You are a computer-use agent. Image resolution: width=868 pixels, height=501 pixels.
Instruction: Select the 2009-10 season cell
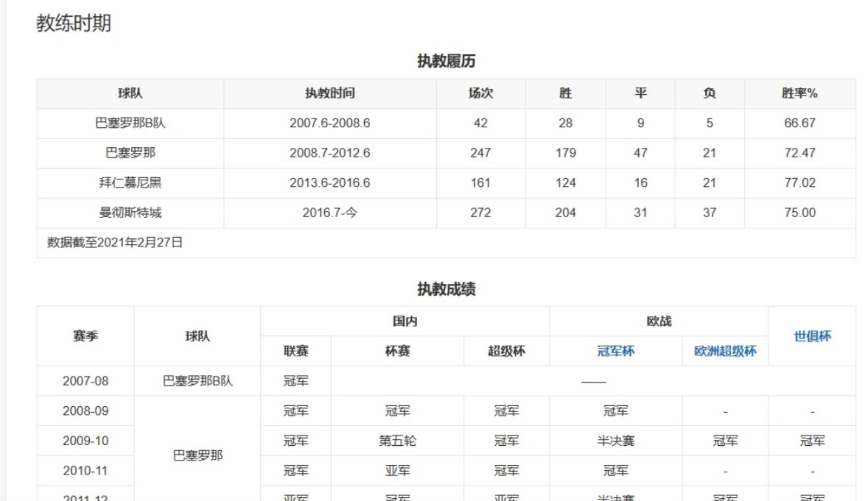point(85,441)
